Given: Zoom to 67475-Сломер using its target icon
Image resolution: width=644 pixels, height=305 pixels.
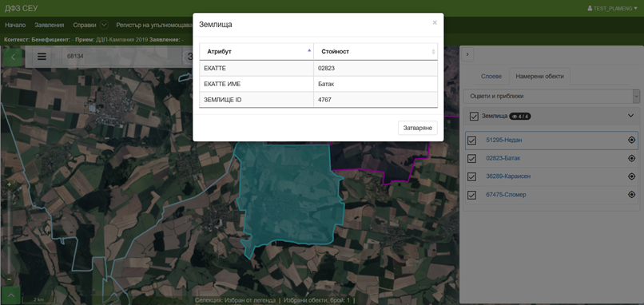Looking at the screenshot, I should tap(632, 195).
